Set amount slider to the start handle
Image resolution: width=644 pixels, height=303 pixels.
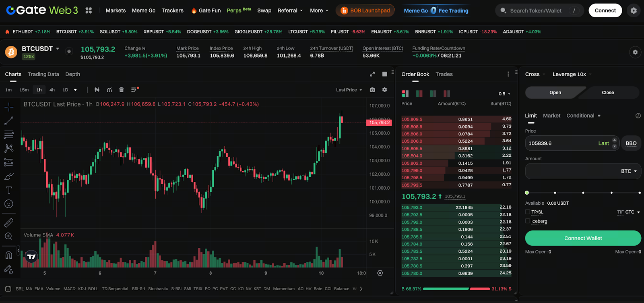[527, 193]
